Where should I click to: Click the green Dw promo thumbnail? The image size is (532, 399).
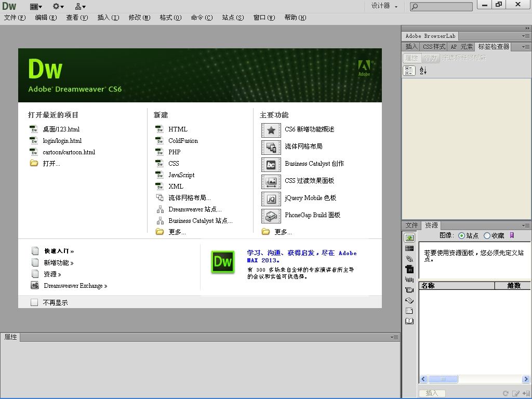pyautogui.click(x=223, y=262)
